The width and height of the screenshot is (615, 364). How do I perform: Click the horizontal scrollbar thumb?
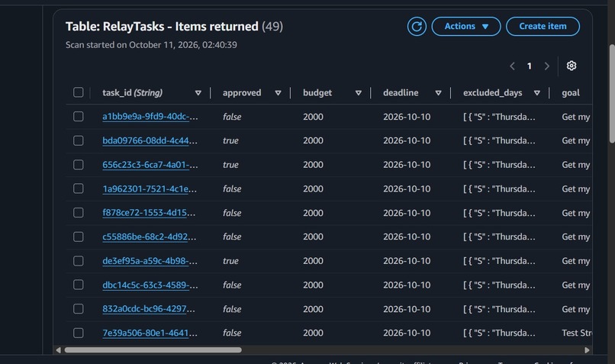point(153,350)
